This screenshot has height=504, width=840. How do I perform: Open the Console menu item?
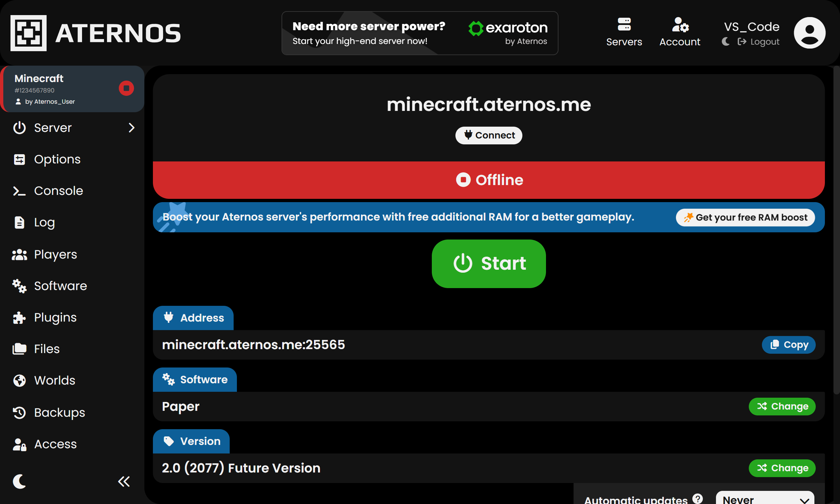(72, 191)
